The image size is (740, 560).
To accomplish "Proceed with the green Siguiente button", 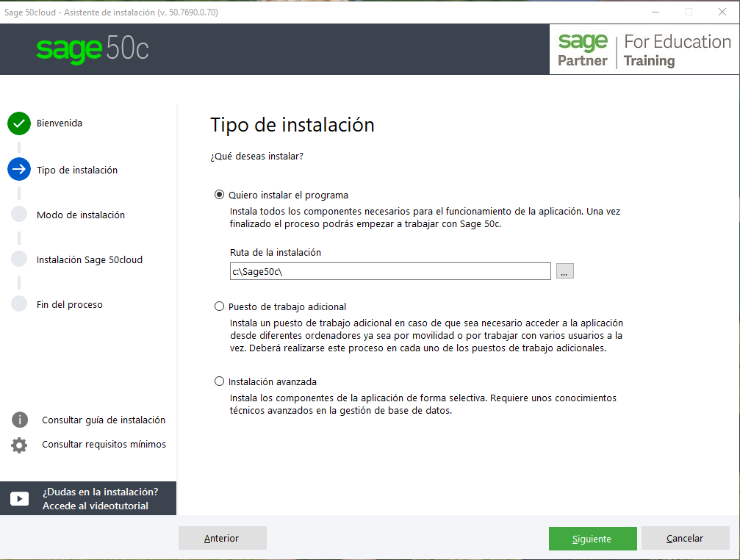I will click(593, 539).
